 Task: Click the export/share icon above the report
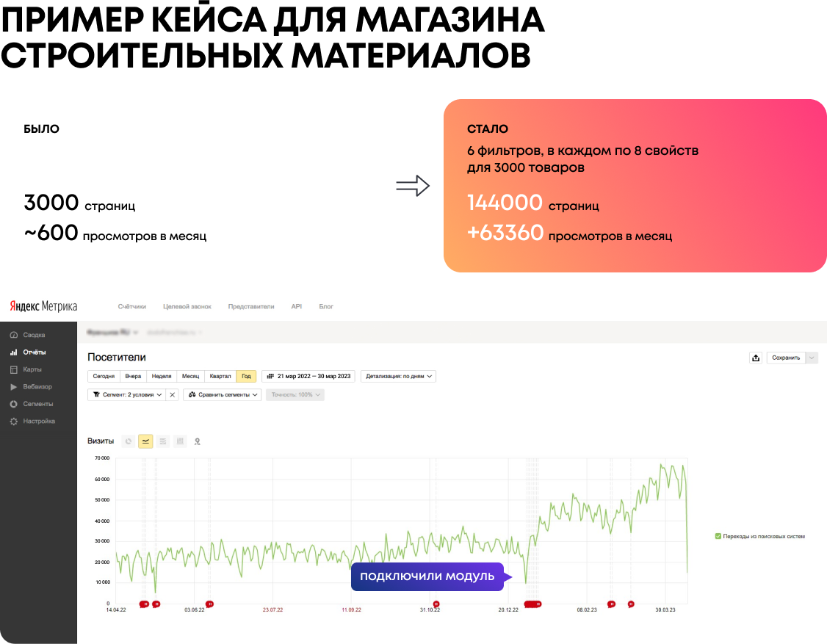(756, 358)
